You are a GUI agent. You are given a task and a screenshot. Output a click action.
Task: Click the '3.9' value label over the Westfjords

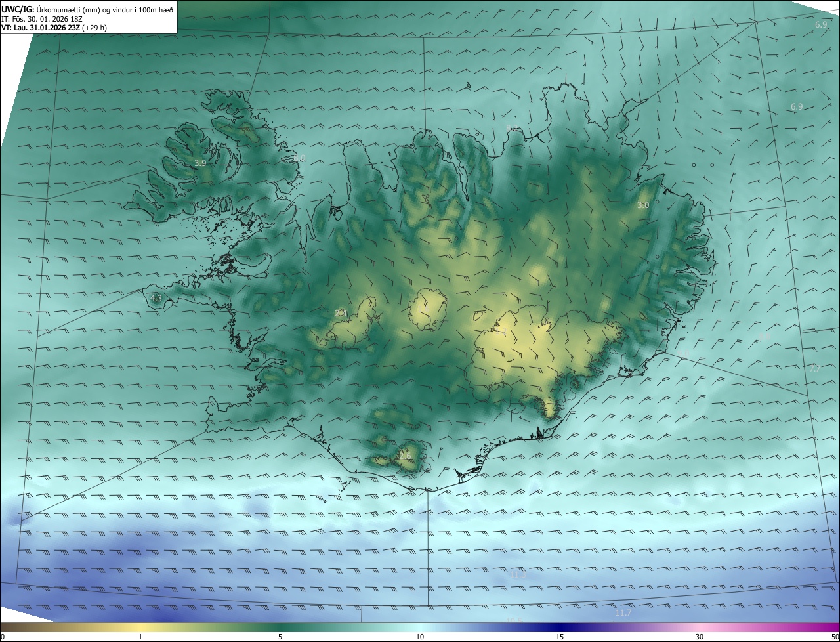tap(201, 163)
